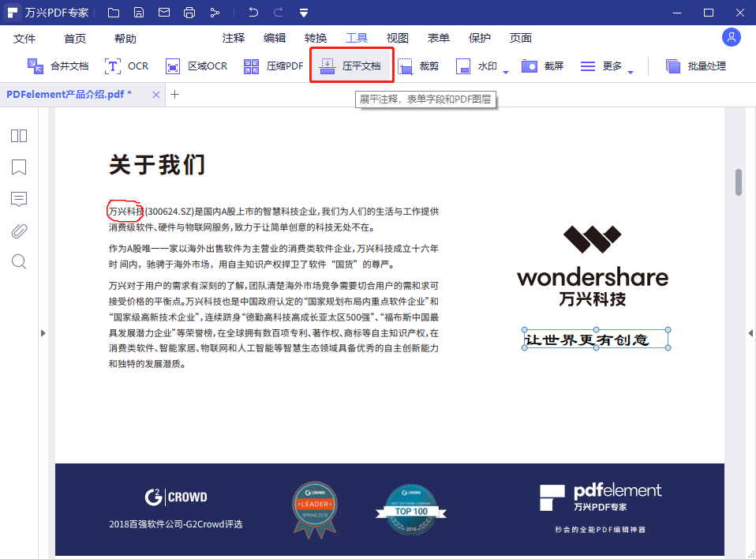756x559 pixels.
Task: Open the comments panel in sidebar
Action: [x=18, y=199]
